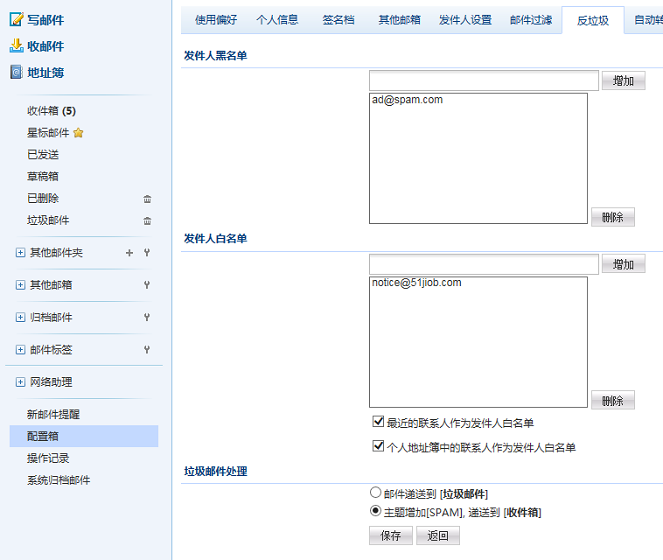Select radio 主题增加[SPAM], 递送到 [收件箱]
The image size is (663, 560).
(375, 511)
